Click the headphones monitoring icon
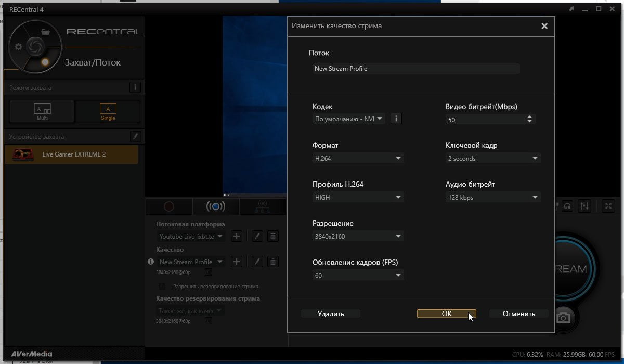Screen dimensions: 624x364 click(x=567, y=206)
